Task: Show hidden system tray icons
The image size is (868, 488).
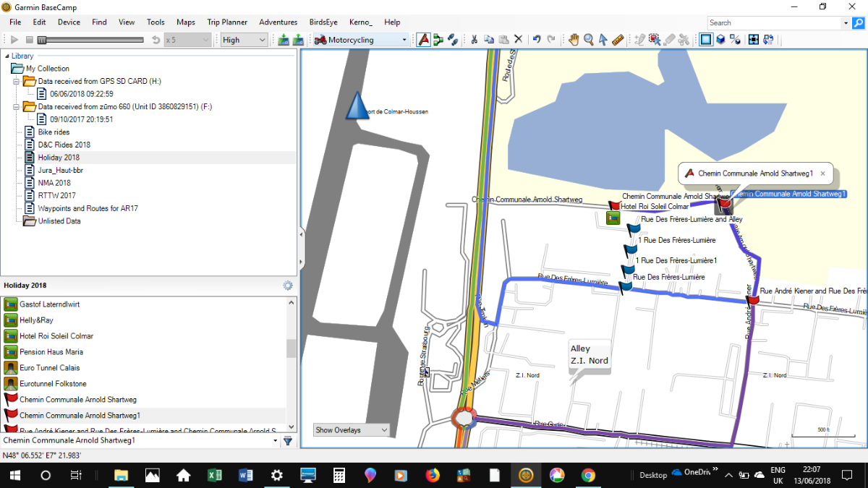Action: coord(728,475)
